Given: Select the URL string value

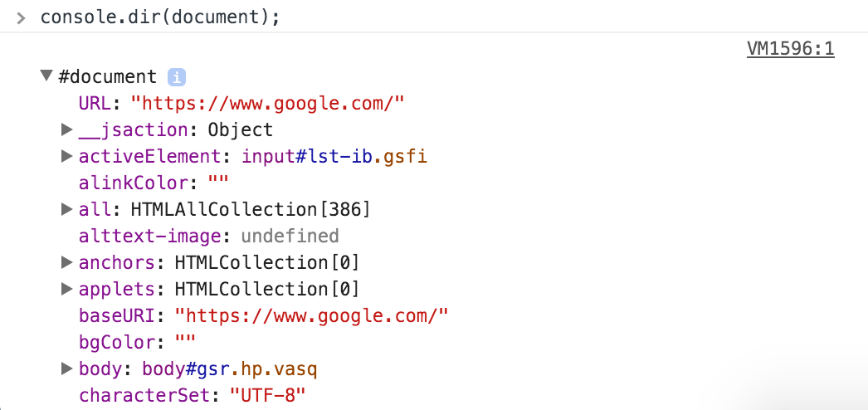Looking at the screenshot, I should point(268,104).
